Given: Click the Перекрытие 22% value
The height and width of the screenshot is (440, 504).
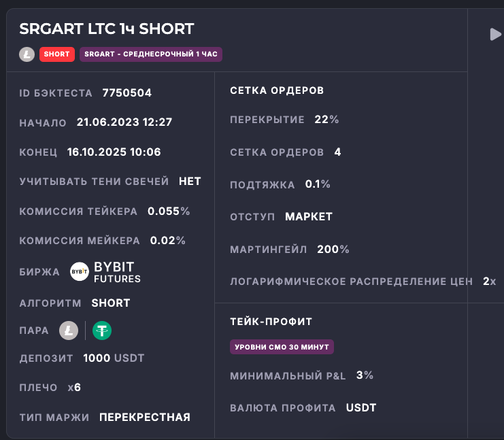Looking at the screenshot, I should coord(326,120).
